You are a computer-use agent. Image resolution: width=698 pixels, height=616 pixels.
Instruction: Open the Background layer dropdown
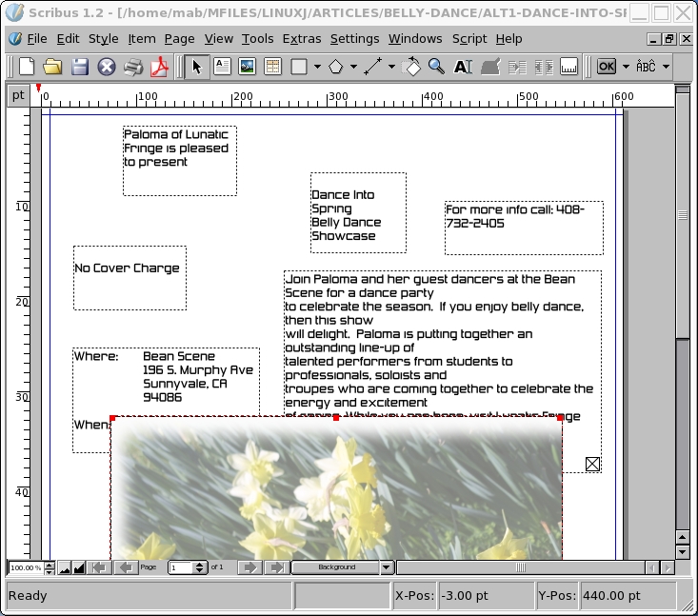(x=386, y=567)
